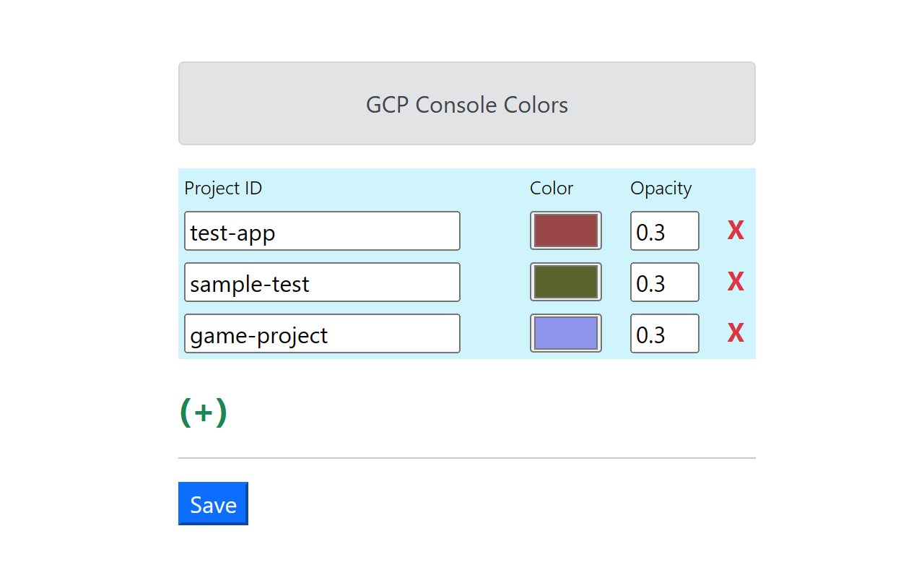Add a new project row with (+)
The image size is (924, 578).
pyautogui.click(x=204, y=412)
